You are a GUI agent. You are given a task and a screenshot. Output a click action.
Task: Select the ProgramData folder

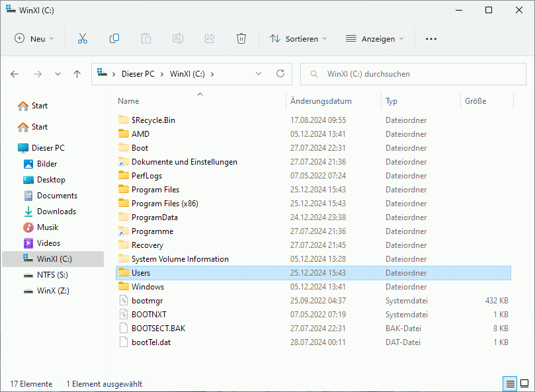point(313,217)
